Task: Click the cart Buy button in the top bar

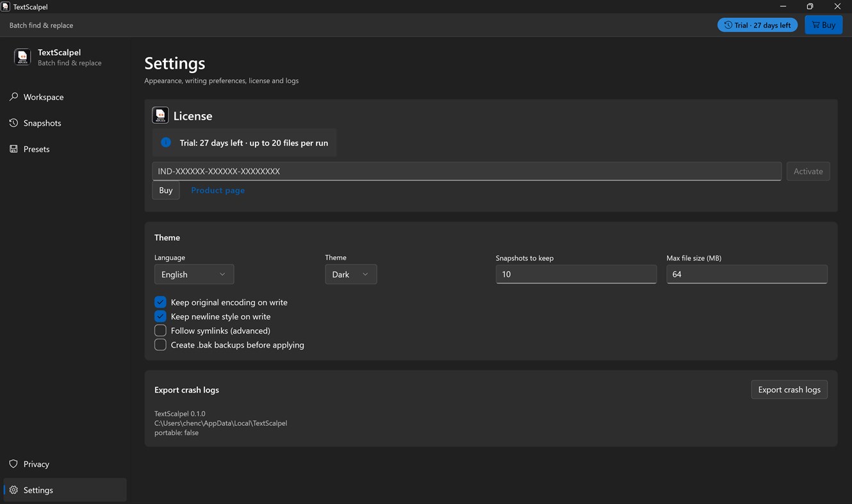Action: pos(823,25)
